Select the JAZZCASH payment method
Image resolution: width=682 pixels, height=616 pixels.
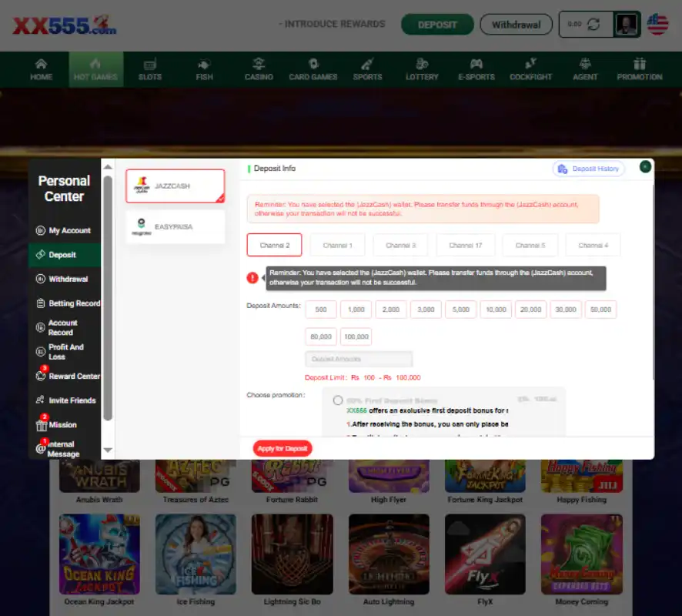click(176, 186)
